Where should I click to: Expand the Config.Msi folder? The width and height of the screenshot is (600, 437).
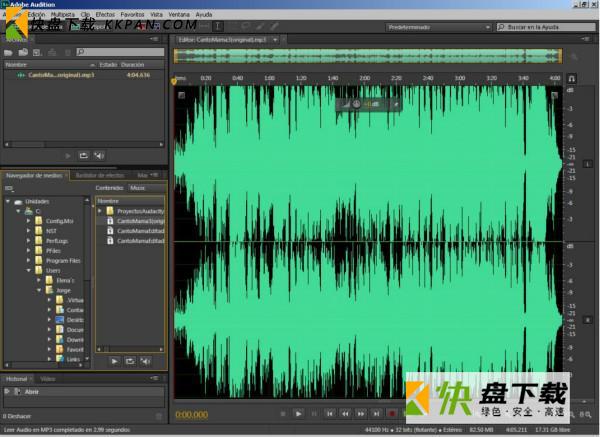tap(28, 221)
